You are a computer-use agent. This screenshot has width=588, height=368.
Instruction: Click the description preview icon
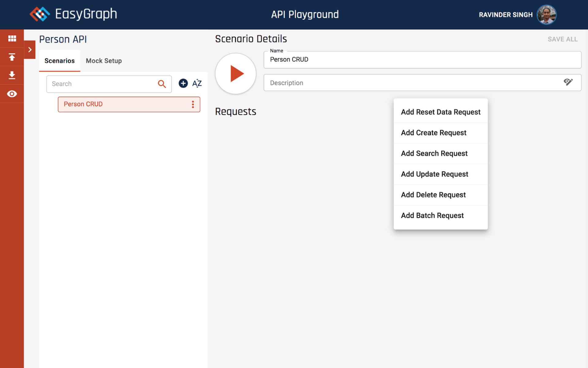pyautogui.click(x=568, y=82)
